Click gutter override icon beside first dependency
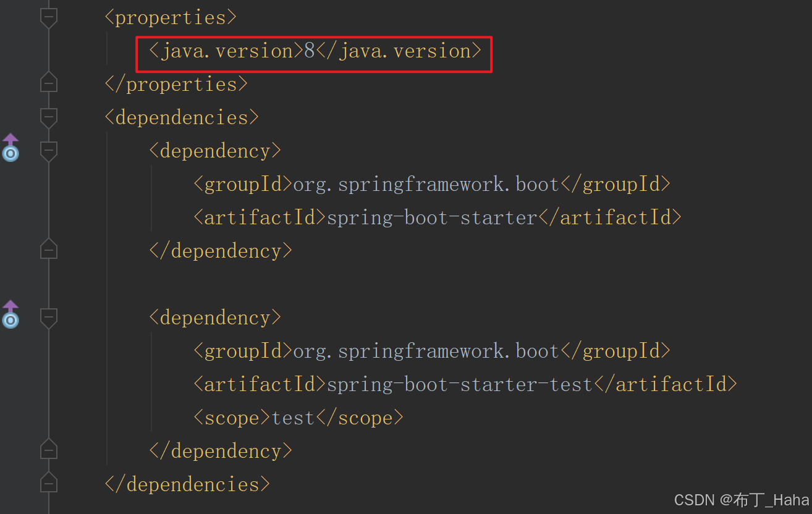This screenshot has height=514, width=812. (x=11, y=147)
